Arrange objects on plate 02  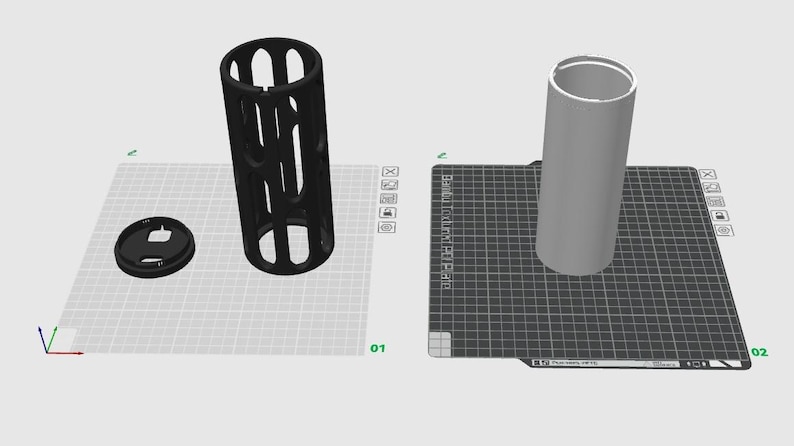(716, 201)
